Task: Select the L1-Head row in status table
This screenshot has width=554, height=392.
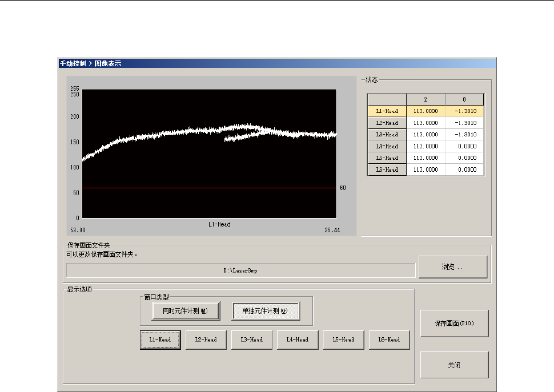Action: pyautogui.click(x=387, y=111)
